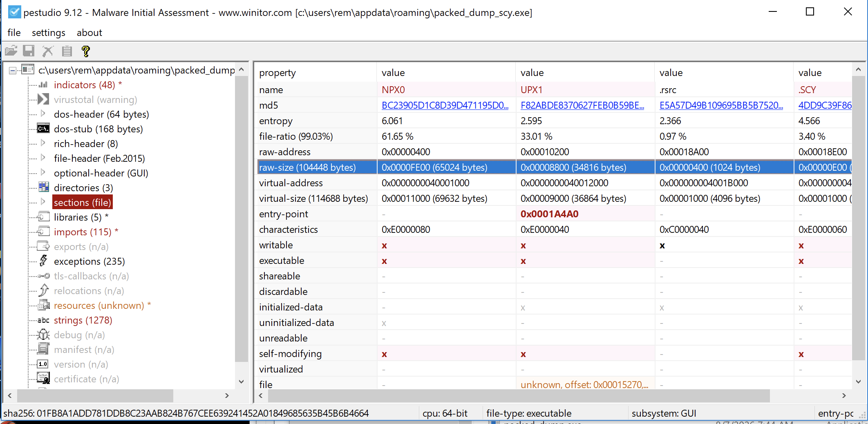The height and width of the screenshot is (424, 868).
Task: Click the tree panel horizontal scrollbar thumb
Action: click(95, 395)
